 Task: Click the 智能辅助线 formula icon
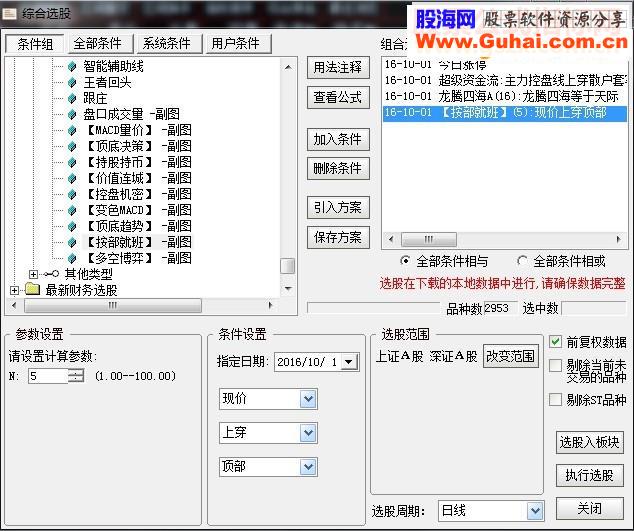click(x=72, y=66)
